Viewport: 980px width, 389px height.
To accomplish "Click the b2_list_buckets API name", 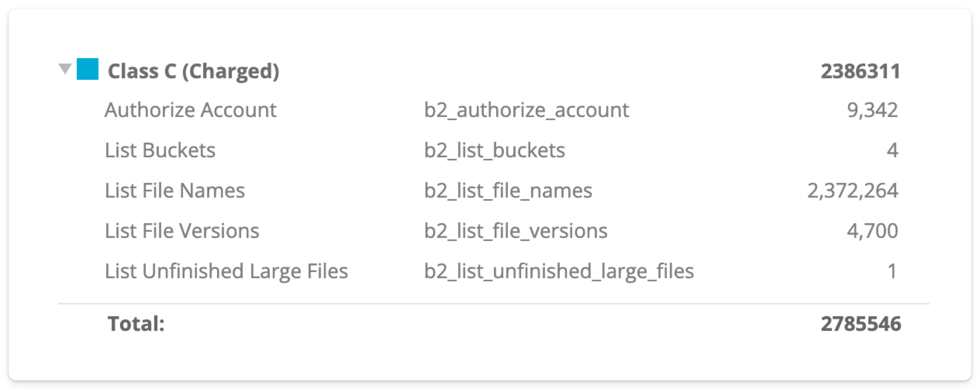I will pyautogui.click(x=495, y=151).
